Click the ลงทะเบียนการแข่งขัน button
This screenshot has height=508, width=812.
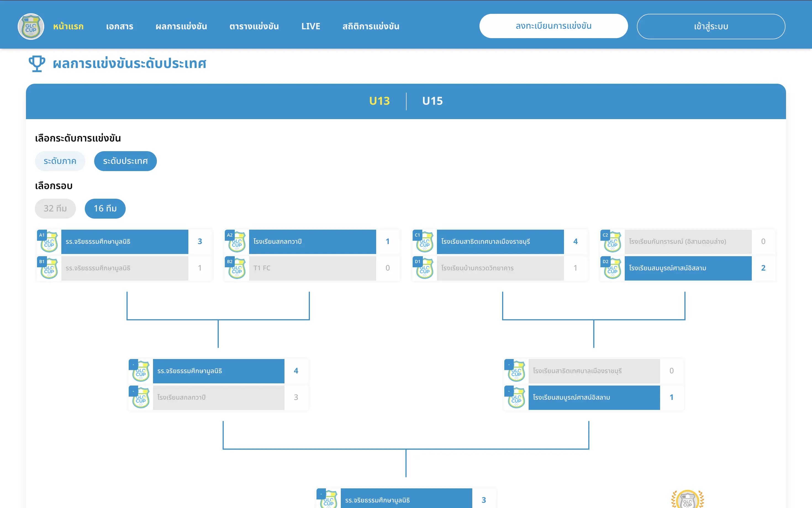pyautogui.click(x=553, y=26)
